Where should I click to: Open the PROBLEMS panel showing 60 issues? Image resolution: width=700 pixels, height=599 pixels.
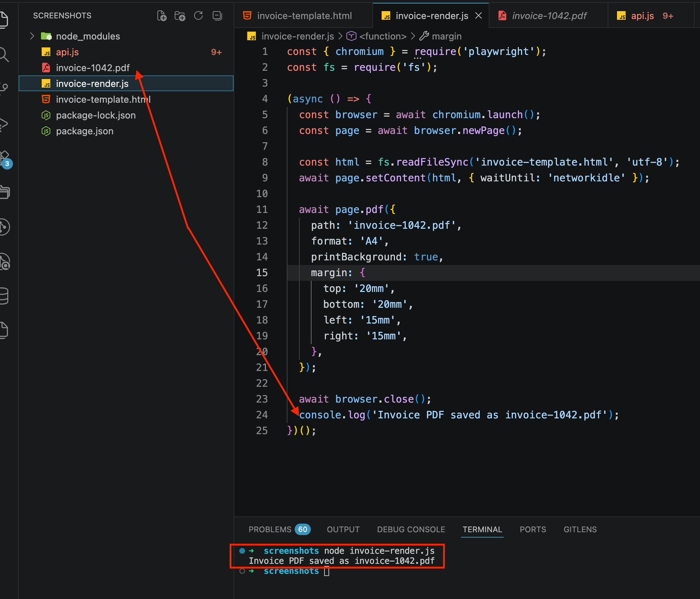pyautogui.click(x=270, y=529)
